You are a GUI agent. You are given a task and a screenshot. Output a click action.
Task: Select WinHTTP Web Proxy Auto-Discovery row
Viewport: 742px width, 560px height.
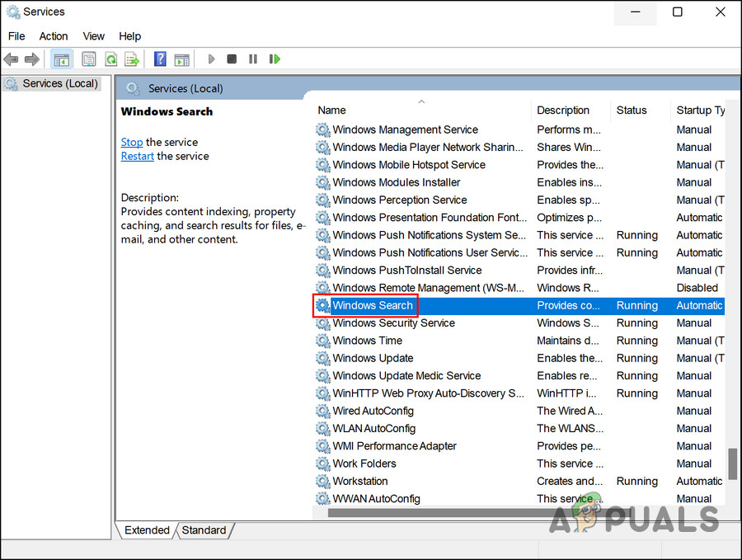tap(519, 393)
